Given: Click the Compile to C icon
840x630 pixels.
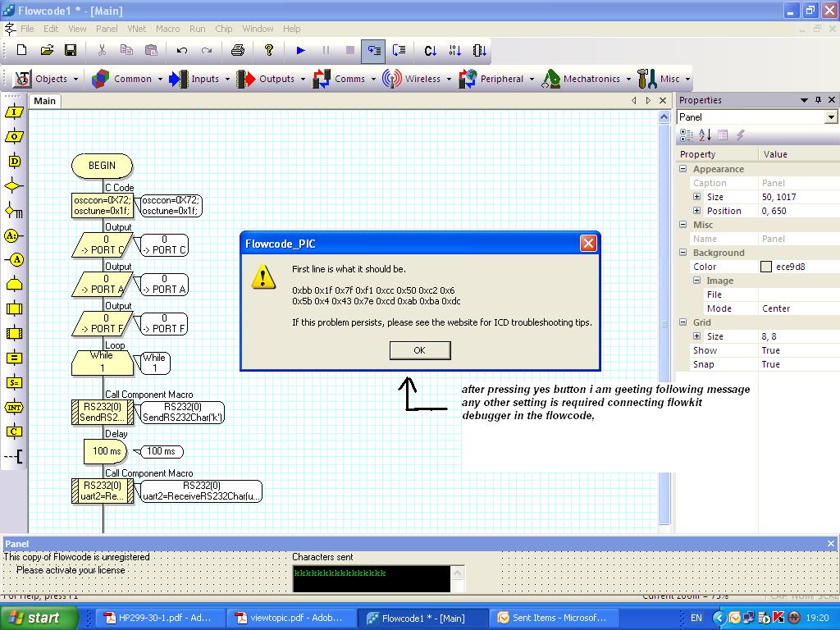Looking at the screenshot, I should [x=430, y=50].
